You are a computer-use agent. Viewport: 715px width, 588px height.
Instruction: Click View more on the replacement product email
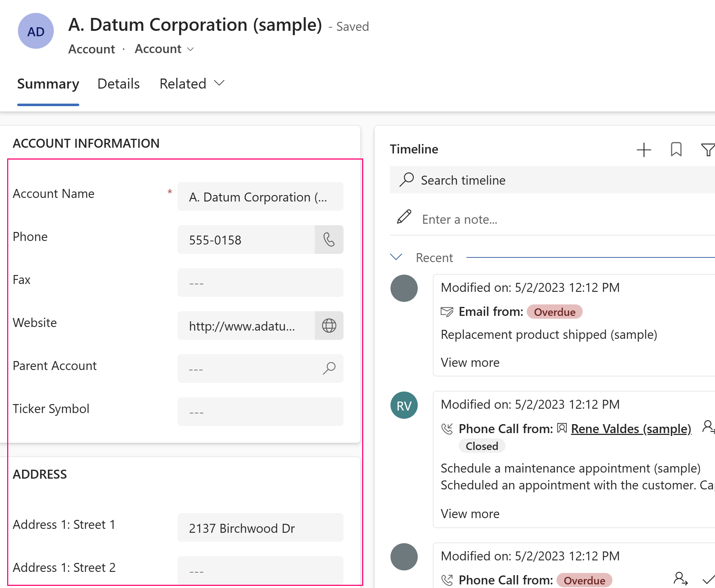pos(470,362)
